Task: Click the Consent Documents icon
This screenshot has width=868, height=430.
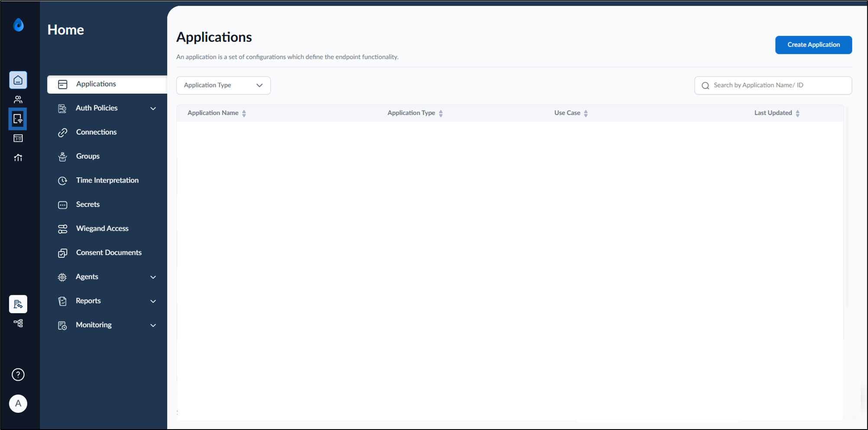Action: coord(63,253)
